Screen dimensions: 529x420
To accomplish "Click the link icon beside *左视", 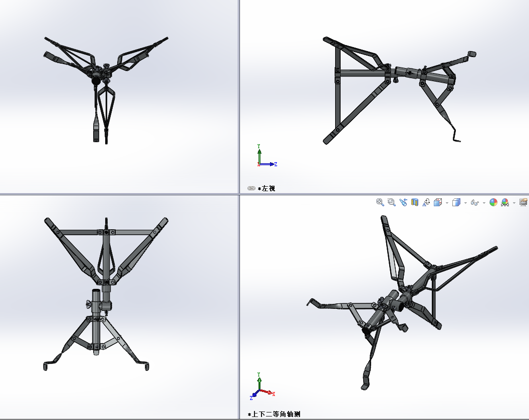I will coord(251,188).
